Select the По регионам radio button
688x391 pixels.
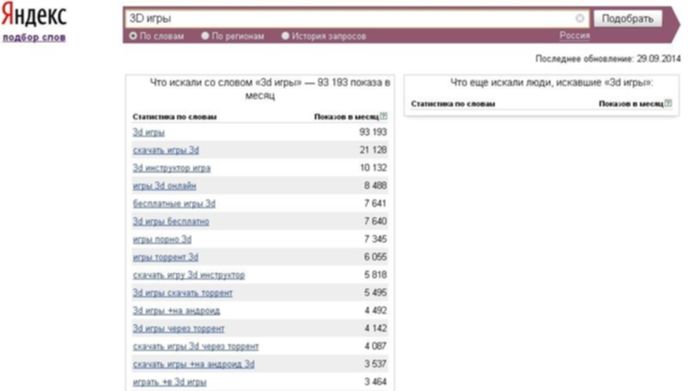[x=205, y=36]
